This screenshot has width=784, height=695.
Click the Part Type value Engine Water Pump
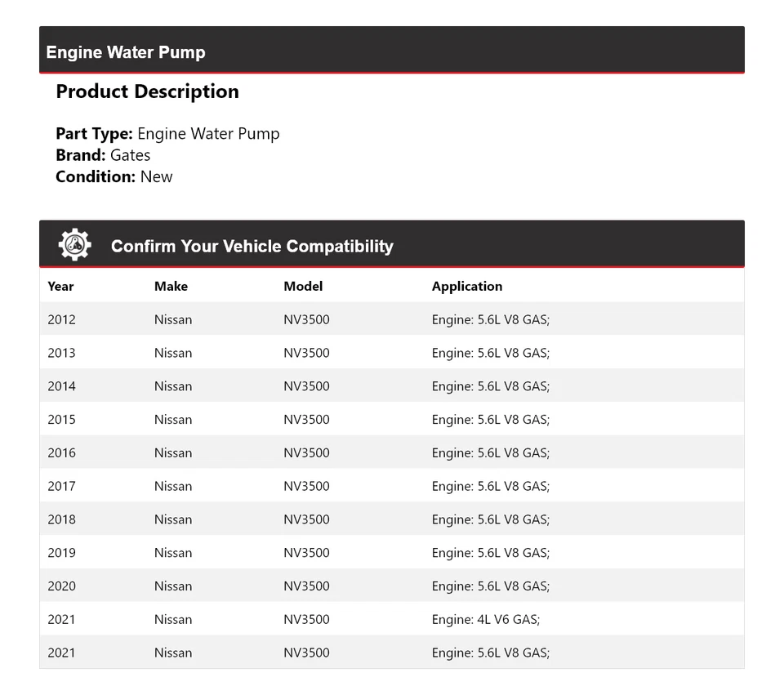coord(208,133)
